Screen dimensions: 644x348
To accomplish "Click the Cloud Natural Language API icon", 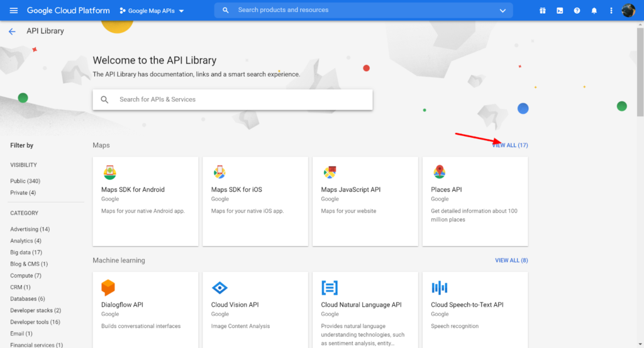I will pyautogui.click(x=330, y=288).
